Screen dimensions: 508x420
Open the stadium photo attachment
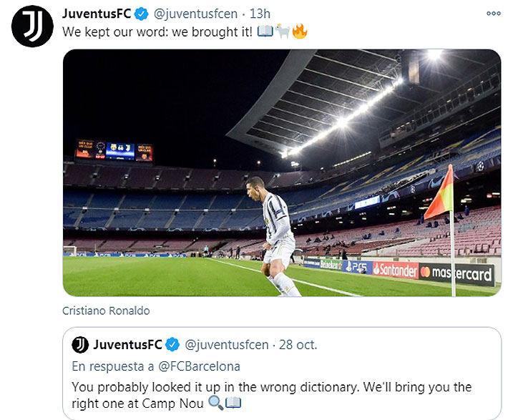[281, 172]
